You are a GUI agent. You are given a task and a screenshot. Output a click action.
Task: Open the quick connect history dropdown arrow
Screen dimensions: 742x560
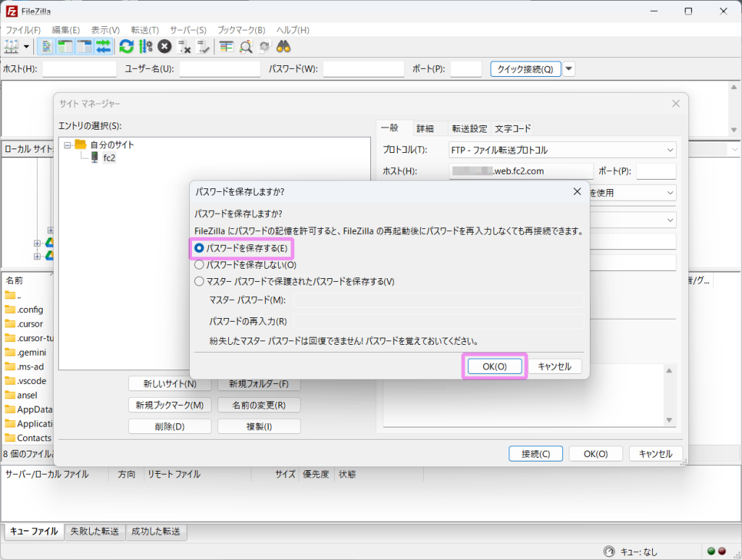(x=569, y=69)
